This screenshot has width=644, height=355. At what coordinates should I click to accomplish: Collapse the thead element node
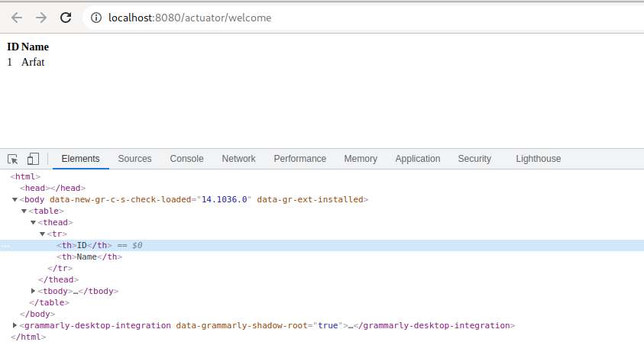pyautogui.click(x=34, y=222)
